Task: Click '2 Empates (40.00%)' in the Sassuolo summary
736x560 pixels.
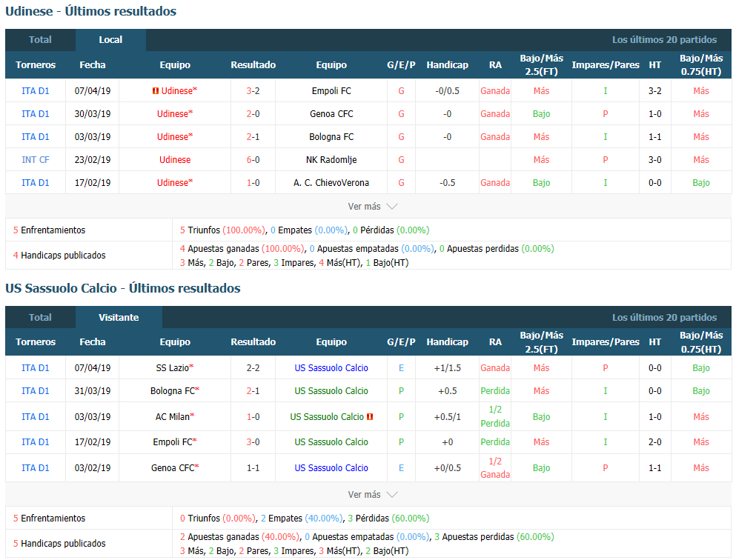Action: [302, 519]
